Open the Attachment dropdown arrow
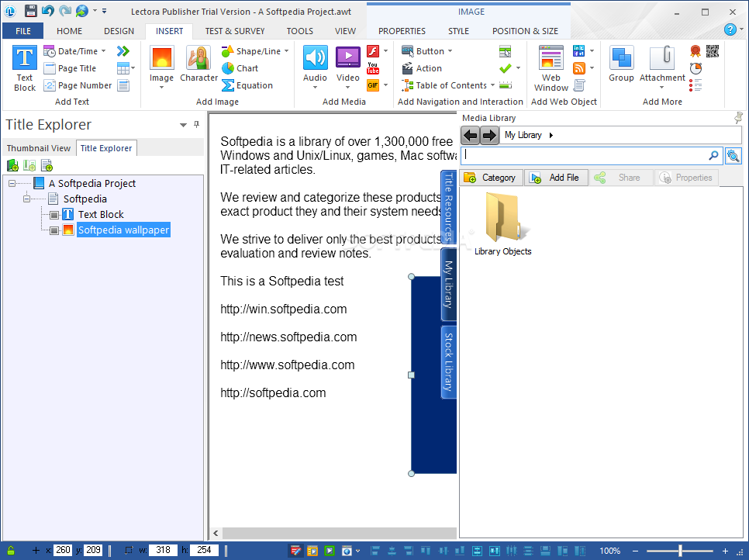The height and width of the screenshot is (560, 749). click(661, 88)
